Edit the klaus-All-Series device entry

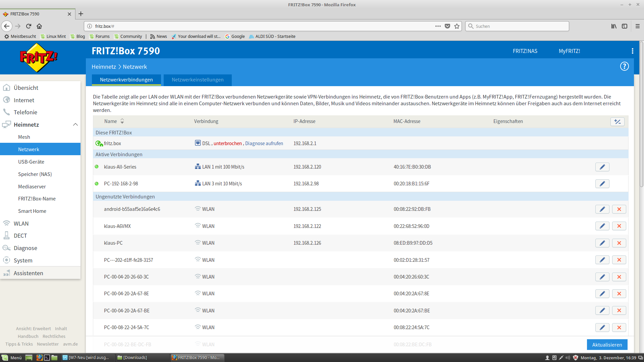click(602, 167)
